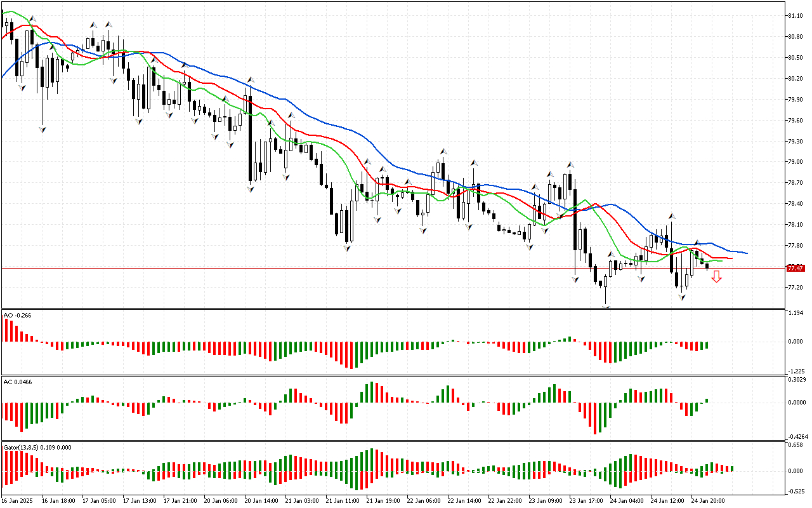The width and height of the screenshot is (812, 508).
Task: Click the 80.80 price scale value
Action: (x=796, y=36)
